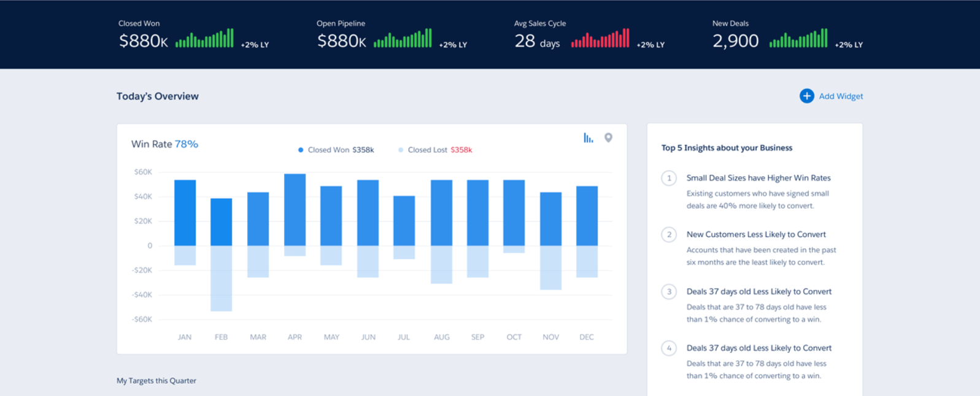Click the $880K Closed Won metric
The height and width of the screenshot is (396, 980).
143,41
